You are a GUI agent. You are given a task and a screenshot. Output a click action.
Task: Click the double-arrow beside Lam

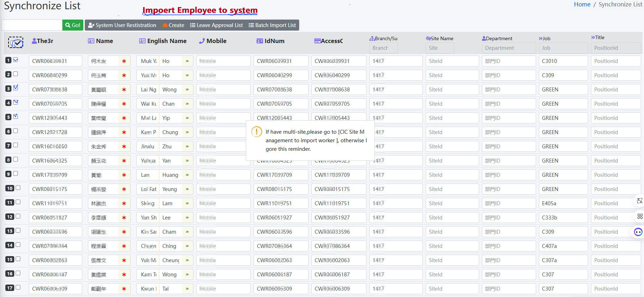tap(187, 203)
